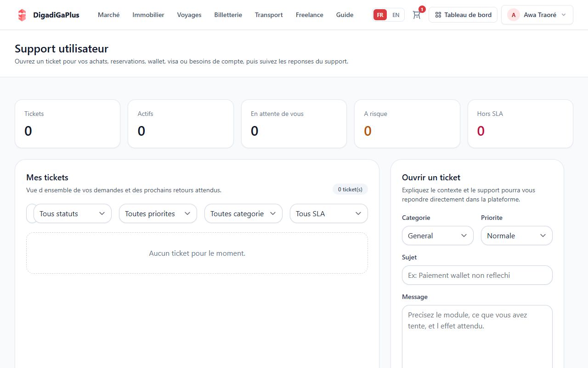Image resolution: width=588 pixels, height=368 pixels.
Task: Select the Actifs stat card
Action: point(181,124)
